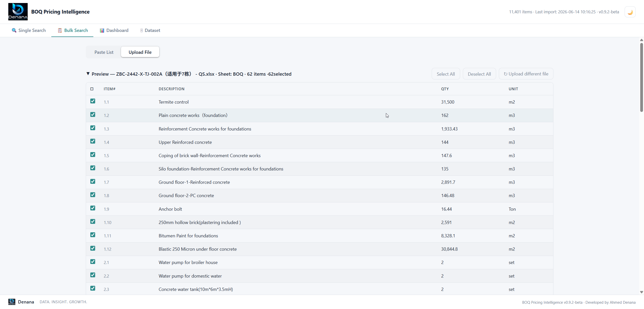Screen dimensions: 644x309
Task: Click 'Concrete water tank(10m*6m*3.5mH)' text
Action: [x=196, y=289]
